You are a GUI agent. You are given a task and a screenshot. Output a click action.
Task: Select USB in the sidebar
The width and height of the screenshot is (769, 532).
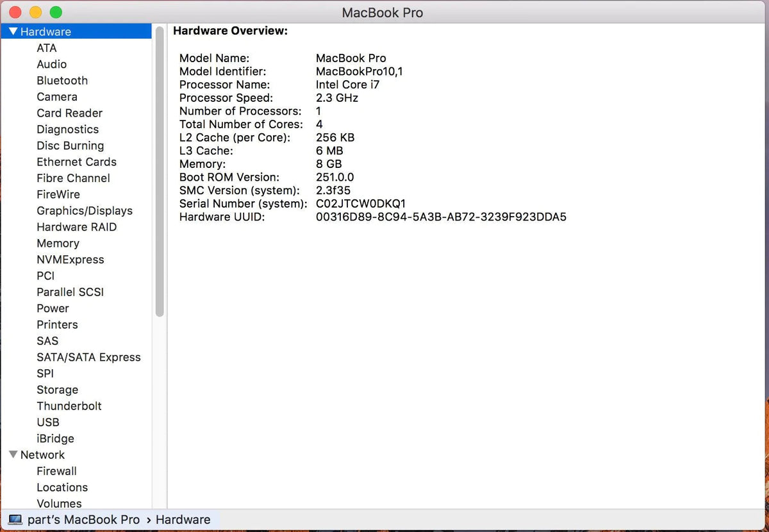48,422
